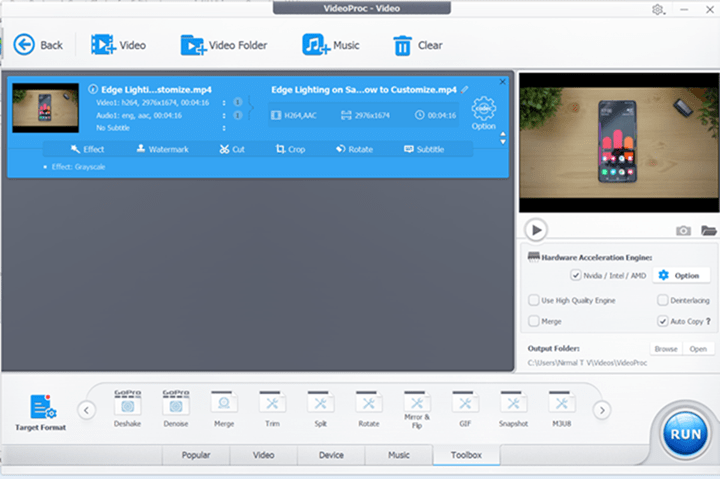The image size is (720, 479).
Task: Open the output folder
Action: 698,349
